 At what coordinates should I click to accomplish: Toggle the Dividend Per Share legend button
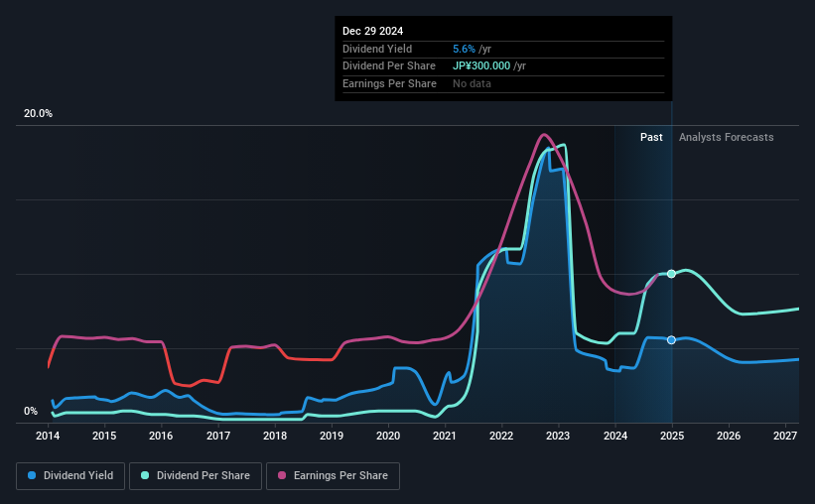point(196,476)
